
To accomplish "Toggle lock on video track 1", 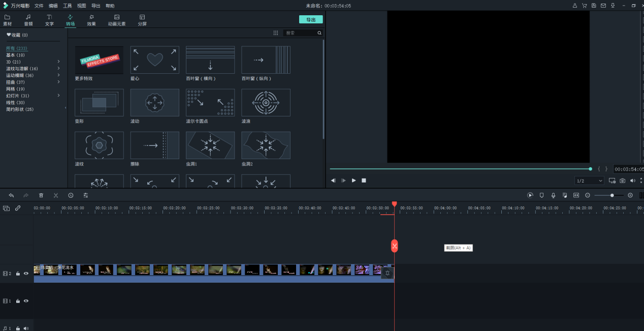I will tap(18, 301).
